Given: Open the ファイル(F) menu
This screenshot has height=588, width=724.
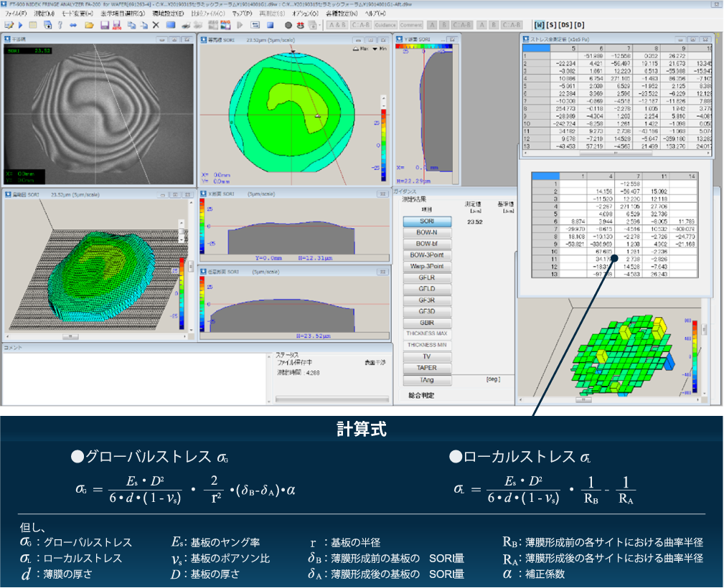Looking at the screenshot, I should point(16,14).
